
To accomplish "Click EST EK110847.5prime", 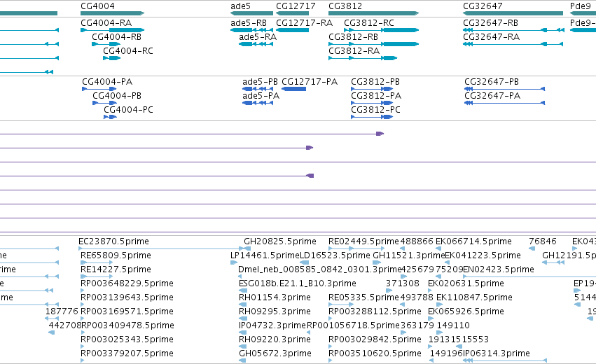I will click(x=474, y=297).
